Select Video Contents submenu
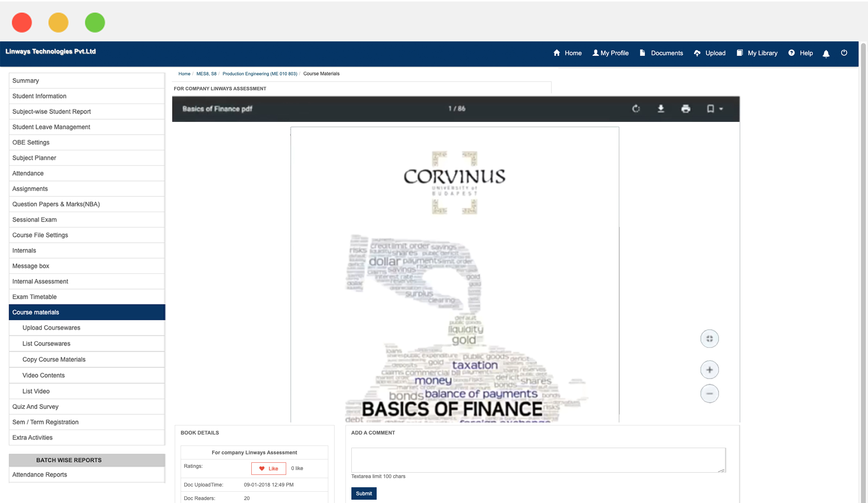The height and width of the screenshot is (503, 868). click(x=87, y=375)
